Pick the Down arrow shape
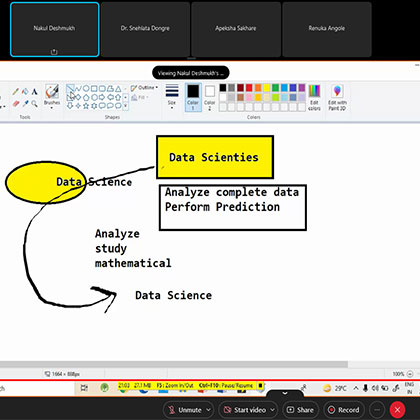420x420 pixels. [x=70, y=105]
